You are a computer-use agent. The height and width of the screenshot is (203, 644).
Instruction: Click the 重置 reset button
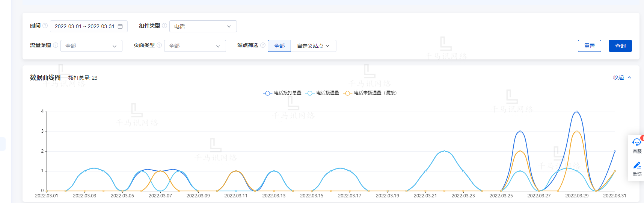click(x=589, y=46)
